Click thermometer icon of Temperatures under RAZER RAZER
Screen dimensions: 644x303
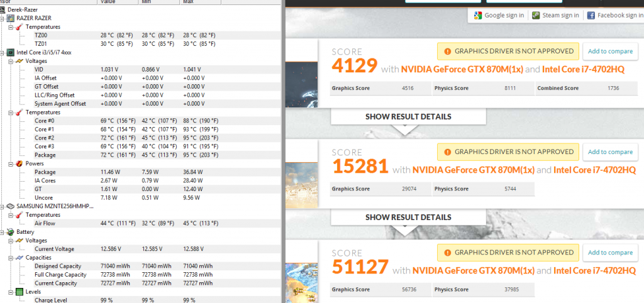tap(19, 26)
